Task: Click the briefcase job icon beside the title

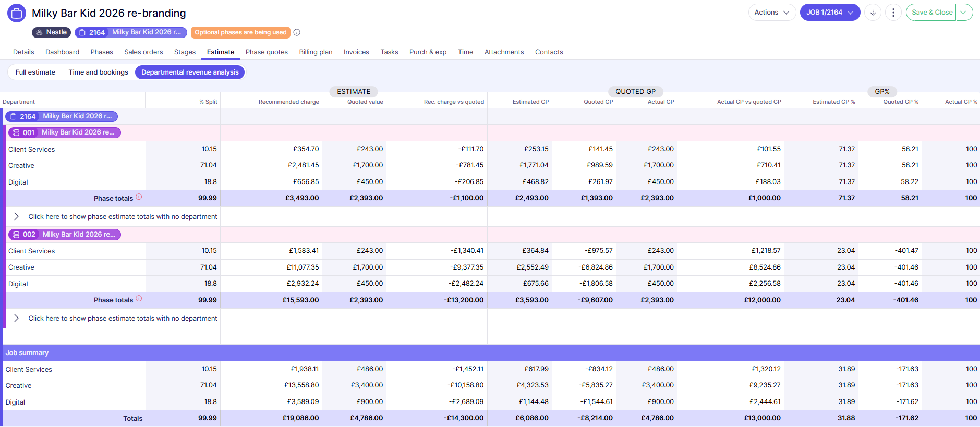Action: pyautogui.click(x=17, y=13)
